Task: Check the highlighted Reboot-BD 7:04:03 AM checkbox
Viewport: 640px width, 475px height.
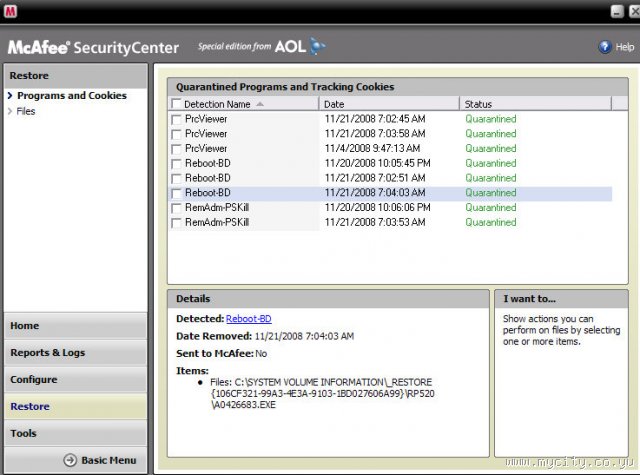Action: click(x=176, y=193)
